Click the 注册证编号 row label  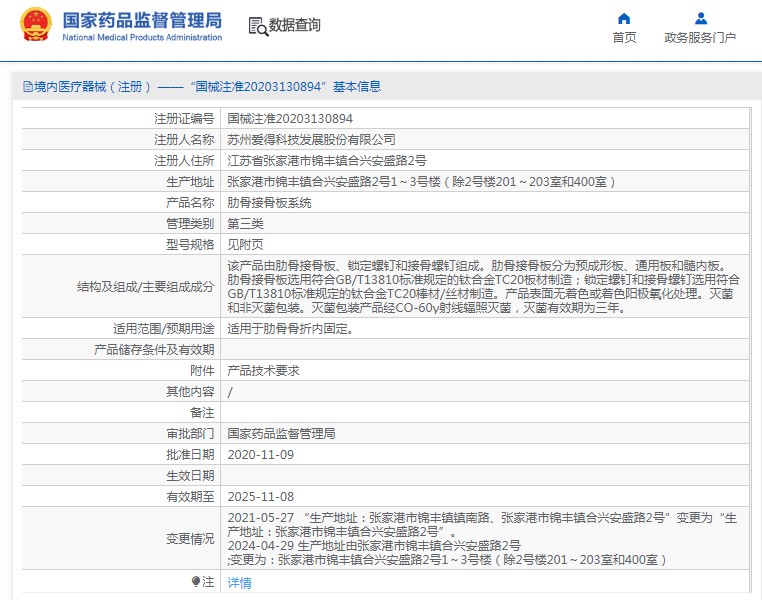tap(184, 119)
